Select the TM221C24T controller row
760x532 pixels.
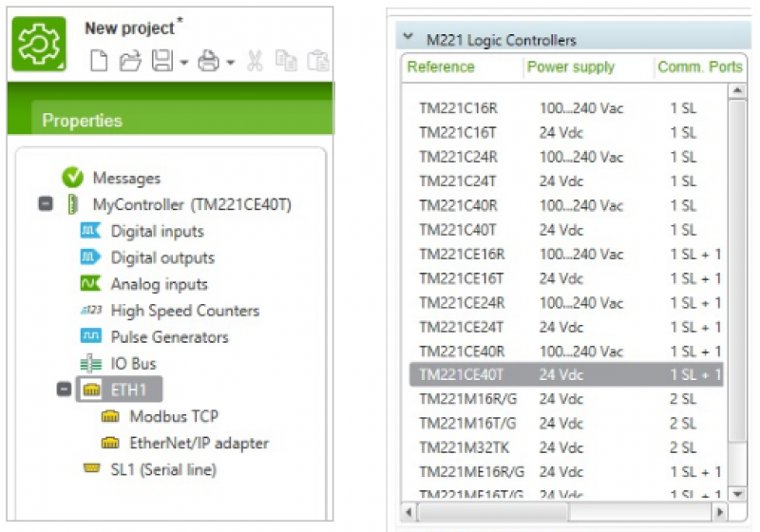[567, 180]
